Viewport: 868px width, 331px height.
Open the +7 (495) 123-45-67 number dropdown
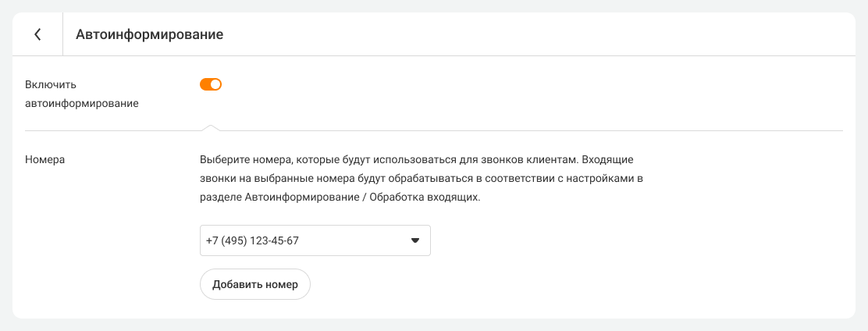coord(315,240)
